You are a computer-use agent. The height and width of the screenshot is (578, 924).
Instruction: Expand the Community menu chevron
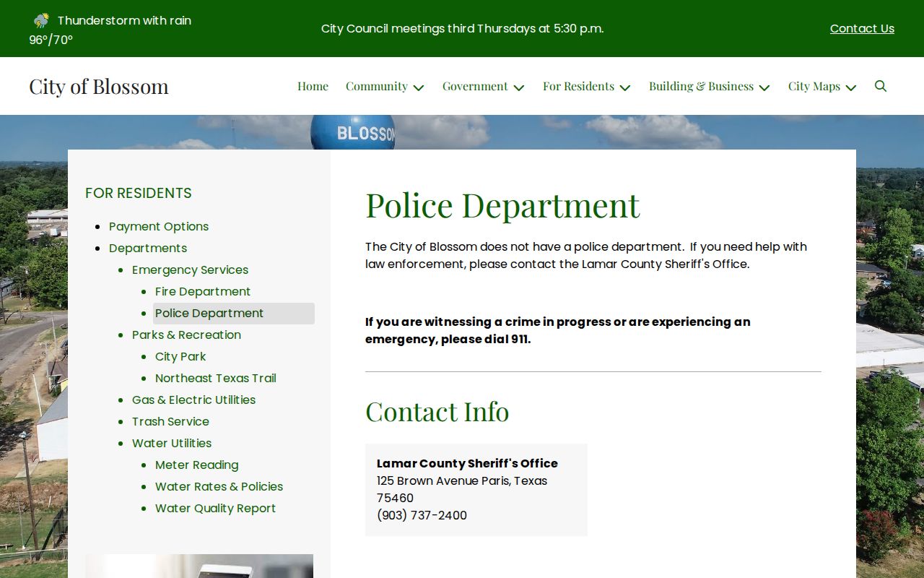[x=419, y=87]
